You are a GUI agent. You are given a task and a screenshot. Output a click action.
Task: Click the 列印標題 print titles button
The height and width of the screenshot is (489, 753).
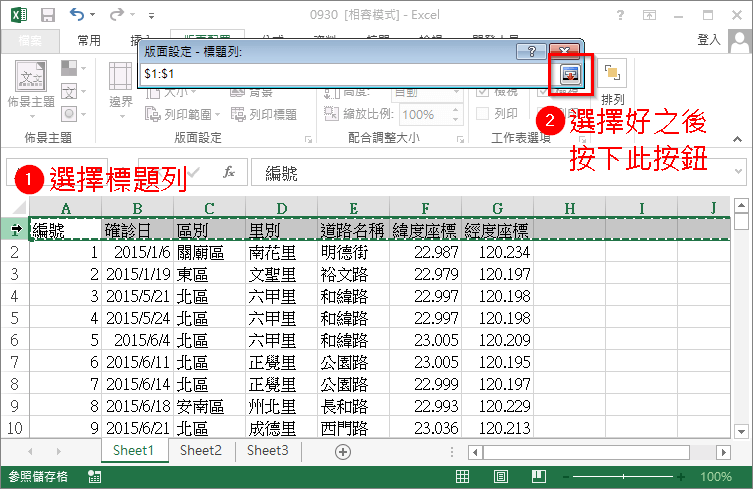coord(264,114)
